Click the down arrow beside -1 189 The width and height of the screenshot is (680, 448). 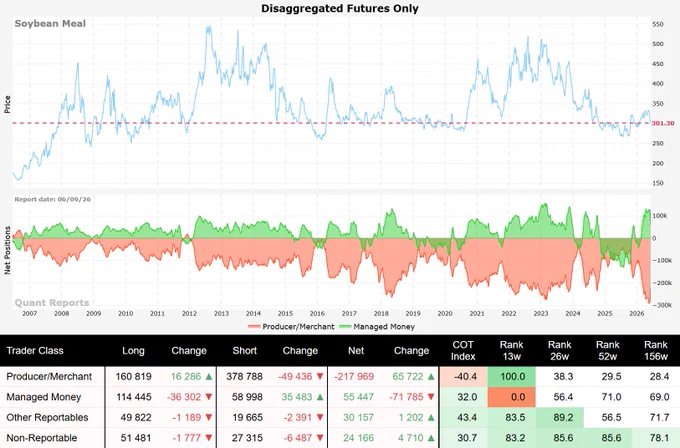[x=209, y=417]
